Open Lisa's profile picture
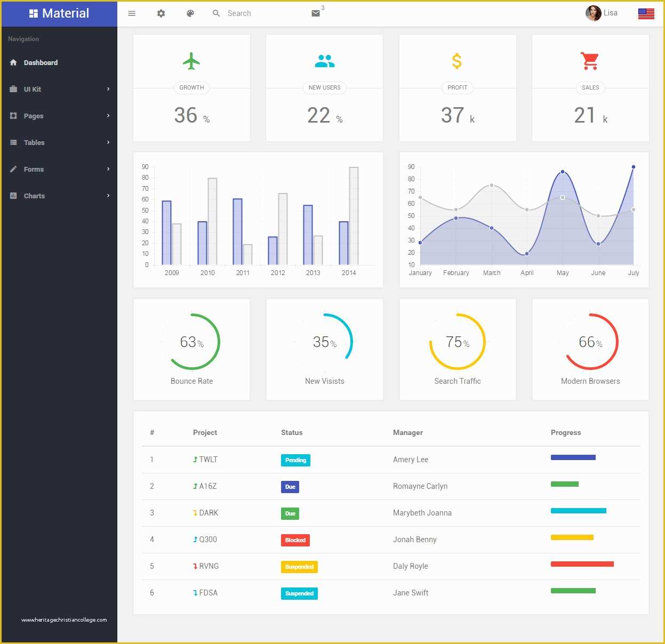This screenshot has width=665, height=644. (593, 13)
